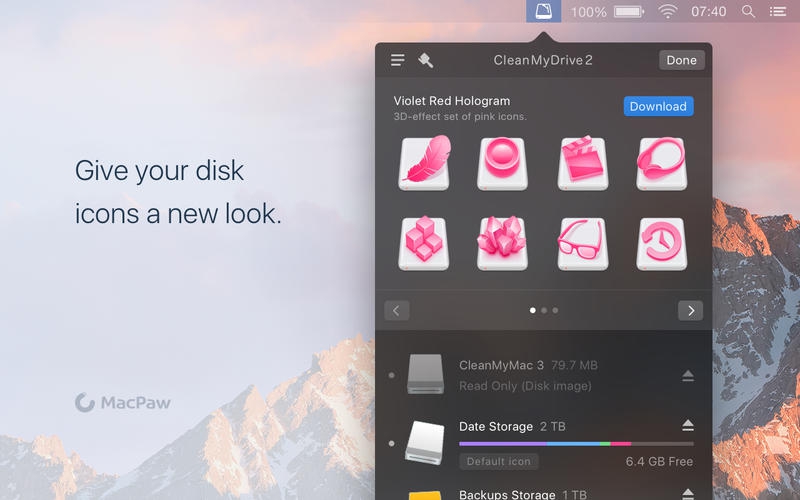Screen dimensions: 800x500
Task: Select the pink glasses disk icon
Action: pos(582,244)
